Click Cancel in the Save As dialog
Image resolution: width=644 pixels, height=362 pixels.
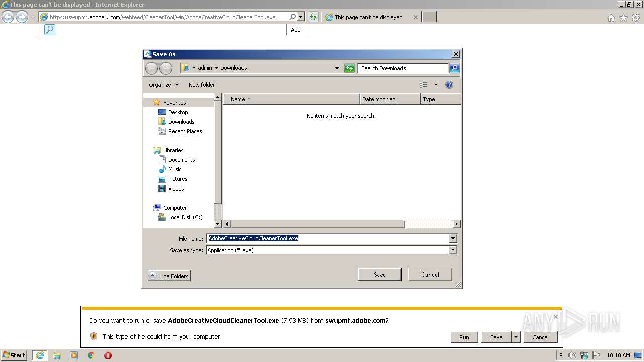(430, 275)
